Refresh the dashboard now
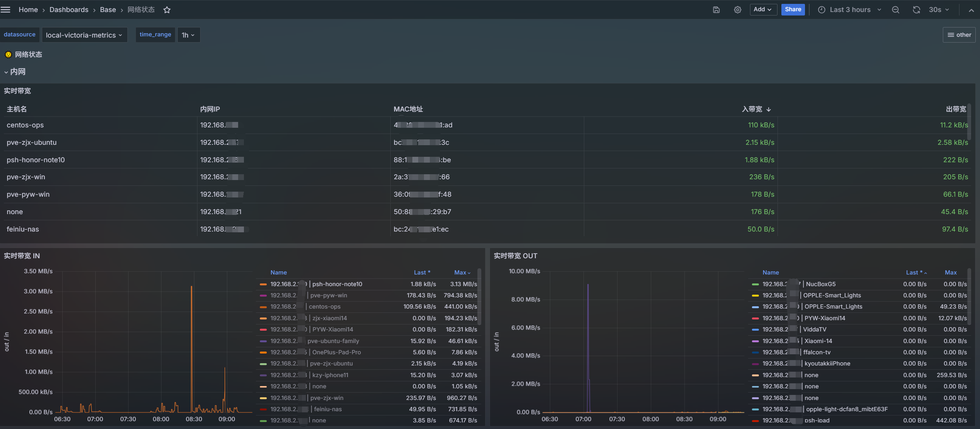Screen dimensions: 980x429 click(916, 10)
